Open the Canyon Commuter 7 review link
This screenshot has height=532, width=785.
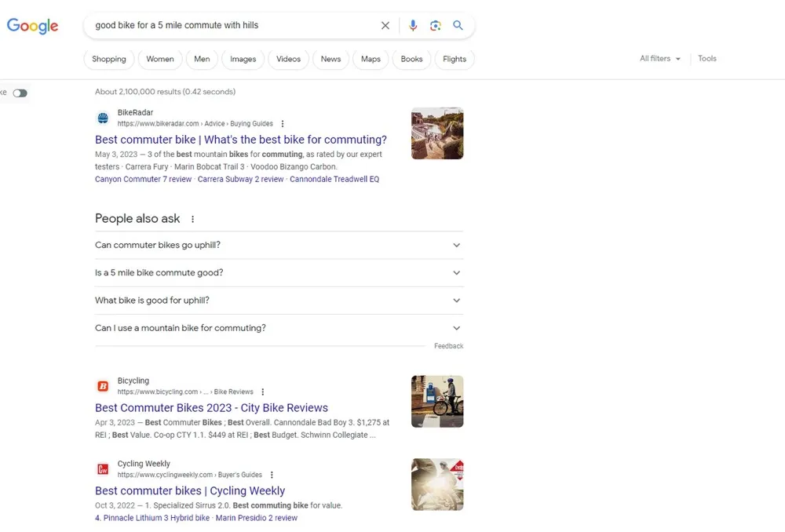coord(143,179)
